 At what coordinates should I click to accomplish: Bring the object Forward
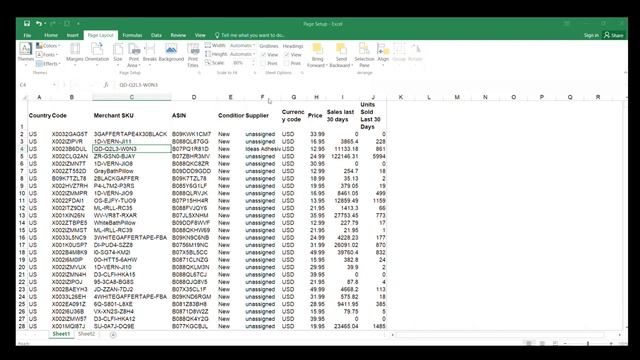[x=317, y=54]
